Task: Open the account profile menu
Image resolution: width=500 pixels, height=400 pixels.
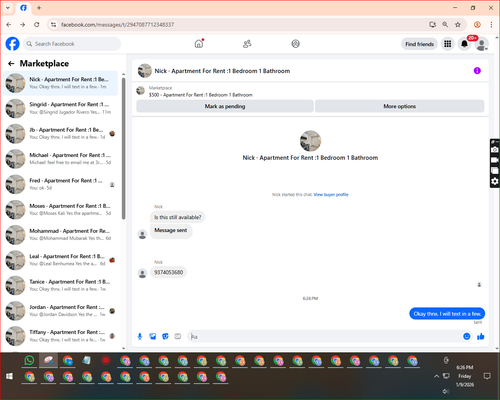Action: (482, 44)
